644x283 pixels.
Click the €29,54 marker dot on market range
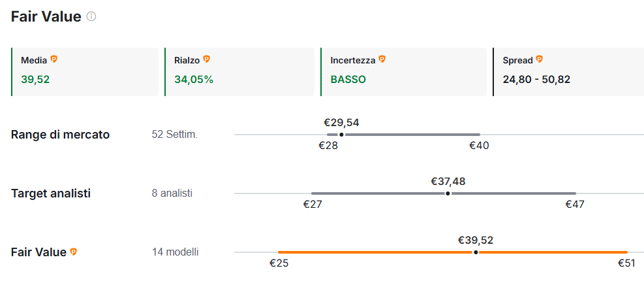click(342, 135)
